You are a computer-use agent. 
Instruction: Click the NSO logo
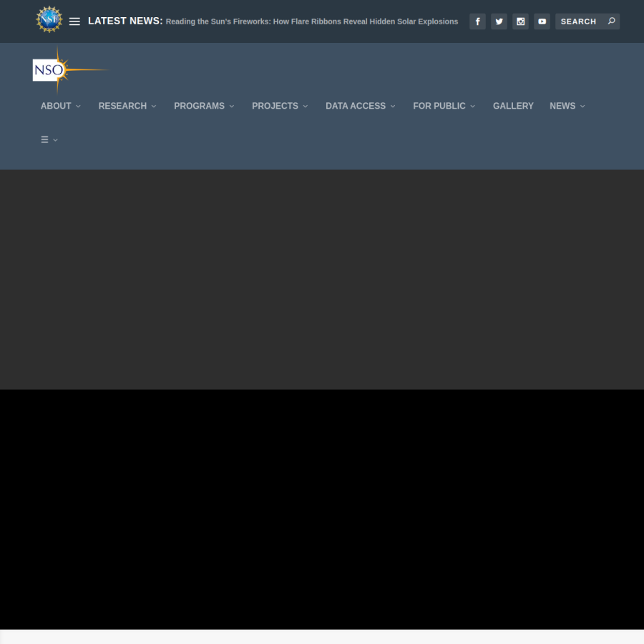[x=71, y=70]
